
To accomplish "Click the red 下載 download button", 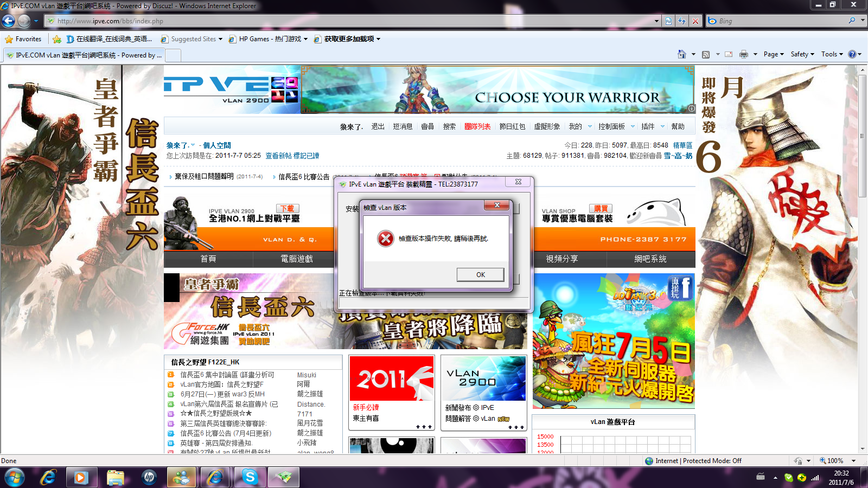I will [x=288, y=209].
